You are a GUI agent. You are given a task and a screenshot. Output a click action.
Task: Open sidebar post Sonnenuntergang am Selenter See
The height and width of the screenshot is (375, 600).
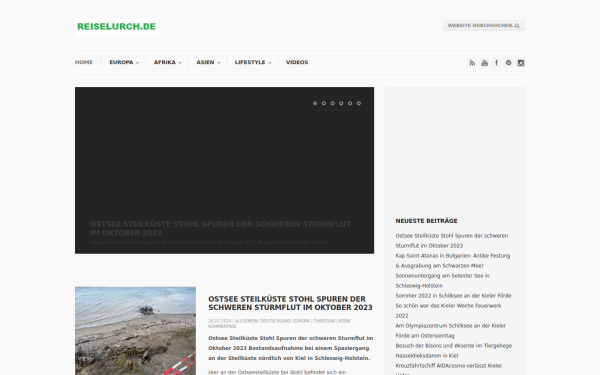pos(442,280)
